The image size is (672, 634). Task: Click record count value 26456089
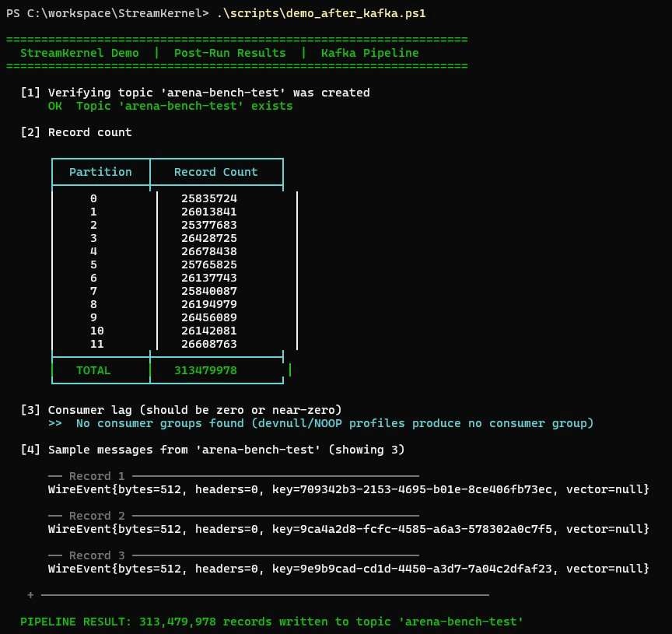pyautogui.click(x=209, y=317)
